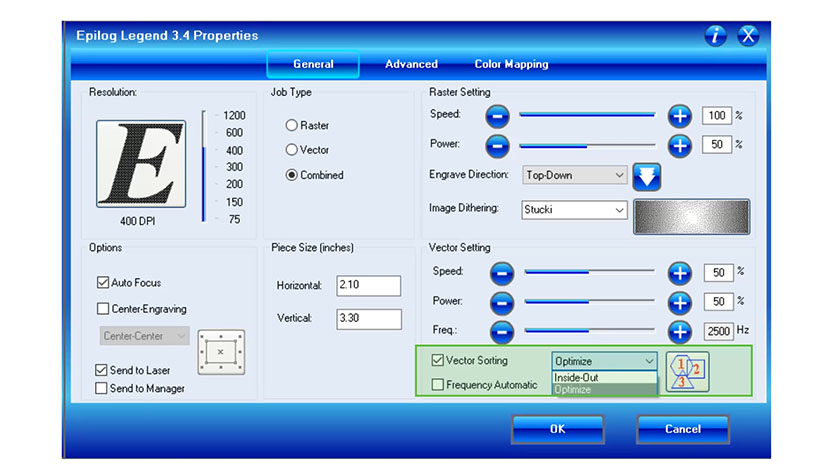The width and height of the screenshot is (830, 473).
Task: Enable the Frequency Automatic checkbox
Action: 437,385
